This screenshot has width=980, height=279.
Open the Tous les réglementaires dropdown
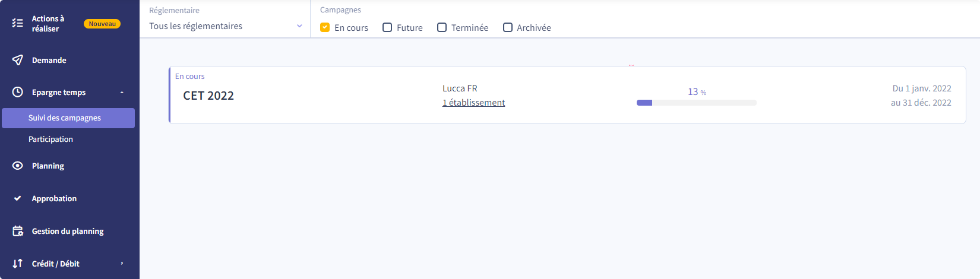[x=226, y=26]
